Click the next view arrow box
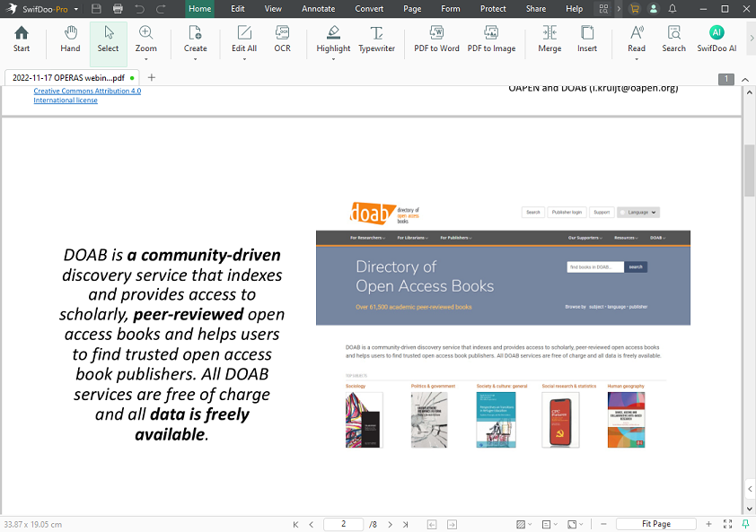Screen dimensions: 756x532 click(452, 524)
